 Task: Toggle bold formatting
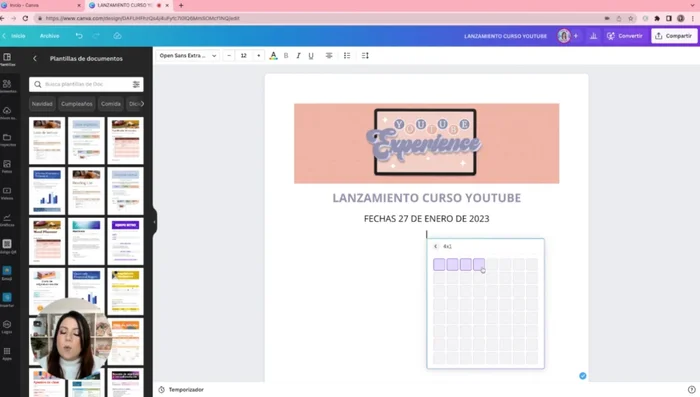(x=286, y=56)
